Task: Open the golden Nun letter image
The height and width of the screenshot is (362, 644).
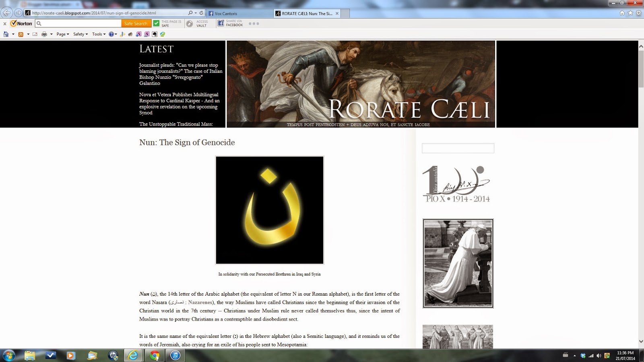Action: click(269, 210)
